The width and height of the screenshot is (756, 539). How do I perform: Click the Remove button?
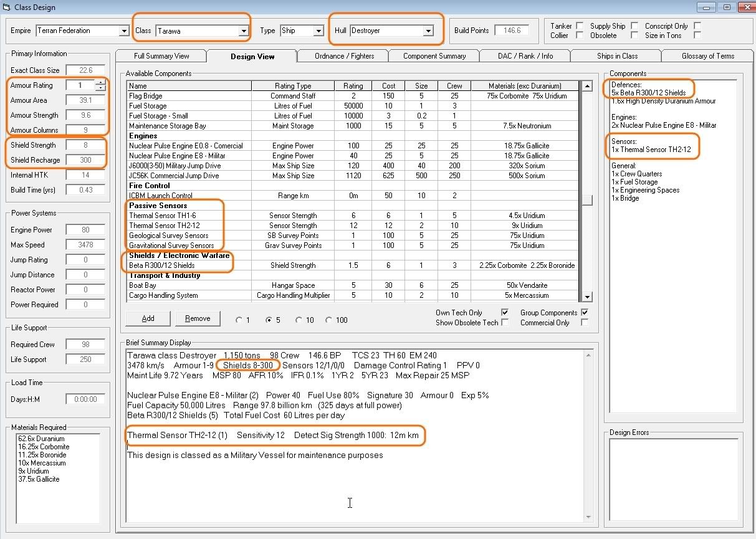pyautogui.click(x=198, y=318)
